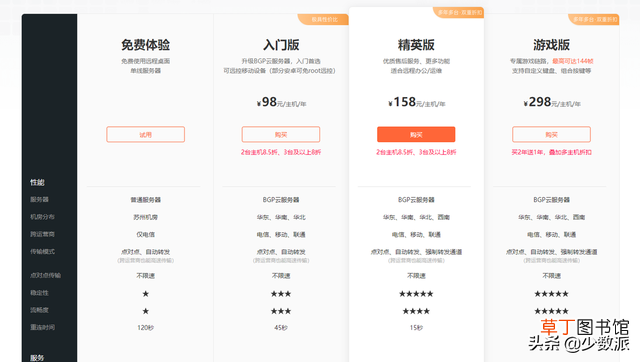Click 仅电信 in the 免费体验 column
This screenshot has height=362, width=640.
click(x=145, y=235)
